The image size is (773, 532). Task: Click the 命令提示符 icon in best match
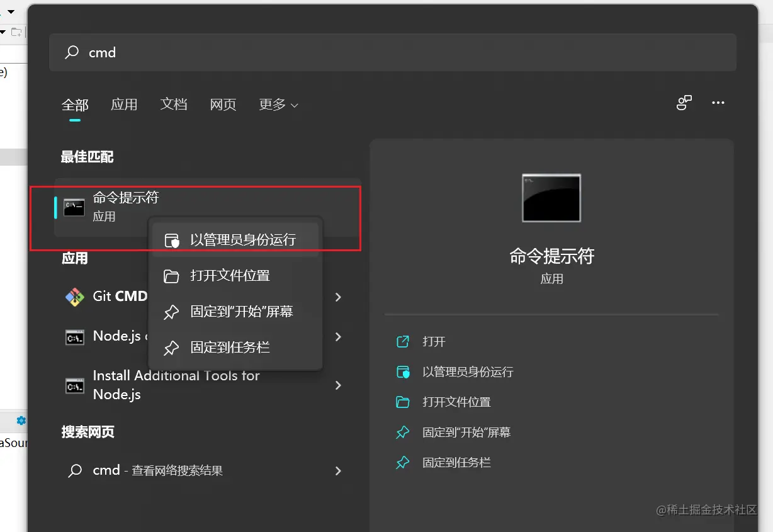(74, 207)
